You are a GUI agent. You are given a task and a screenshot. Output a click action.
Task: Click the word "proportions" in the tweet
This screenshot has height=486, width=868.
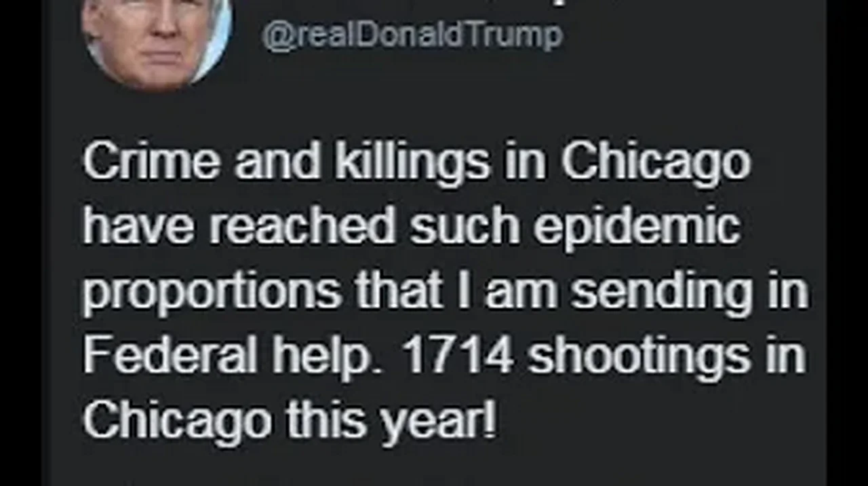point(213,293)
